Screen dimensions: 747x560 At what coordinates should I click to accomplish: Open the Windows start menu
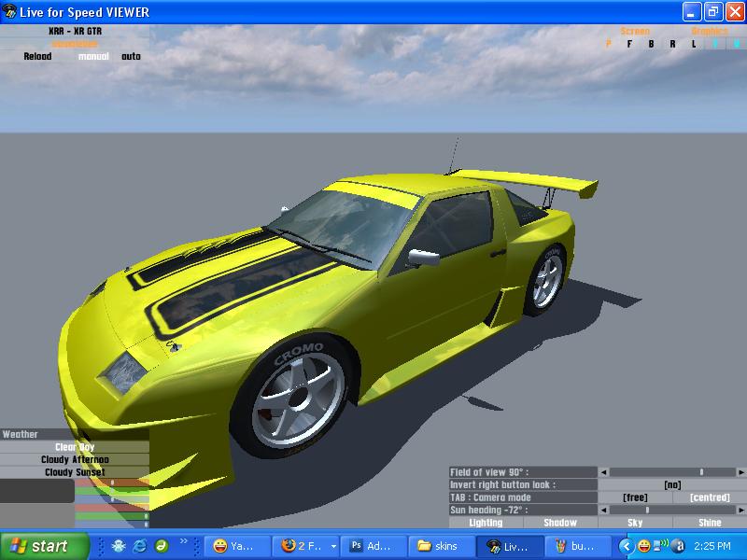click(x=44, y=546)
